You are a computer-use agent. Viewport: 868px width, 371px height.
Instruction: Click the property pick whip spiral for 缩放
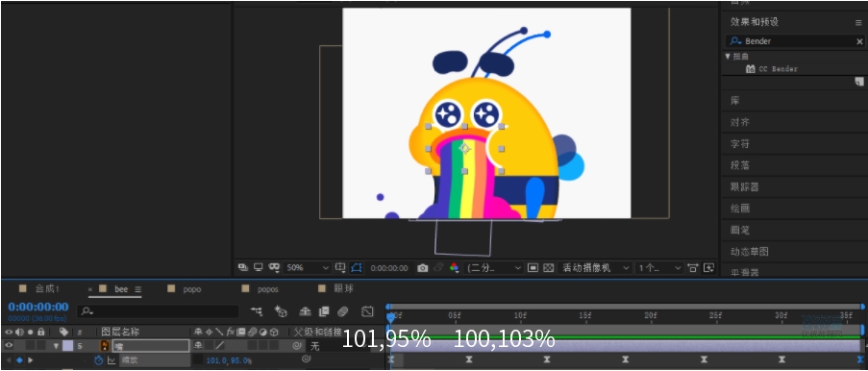tap(305, 359)
